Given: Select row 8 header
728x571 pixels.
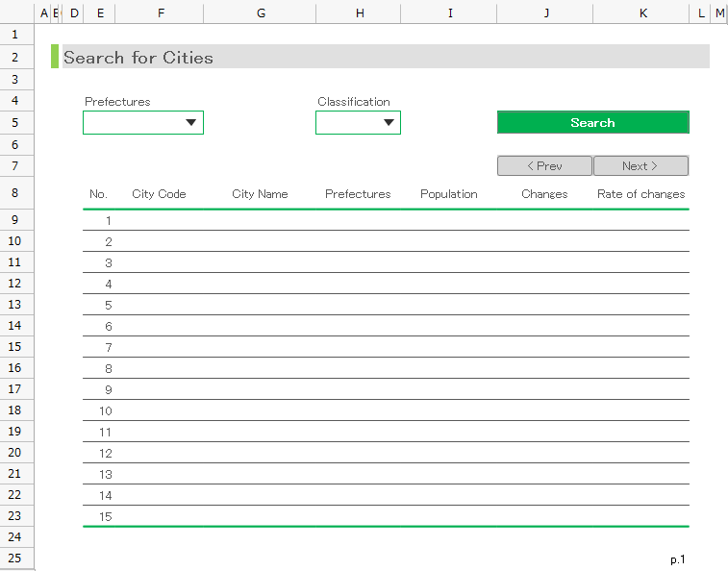Looking at the screenshot, I should (14, 193).
